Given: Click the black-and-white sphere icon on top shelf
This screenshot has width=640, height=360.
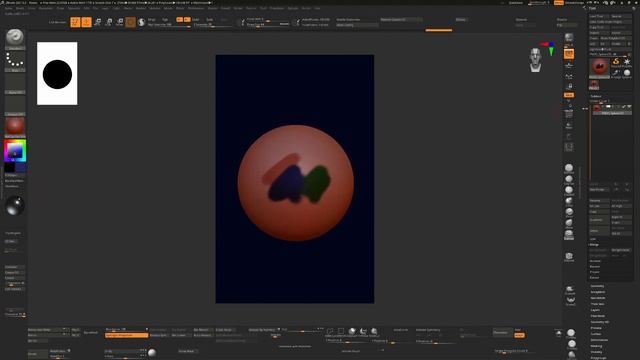Looking at the screenshot, I should [141, 22].
